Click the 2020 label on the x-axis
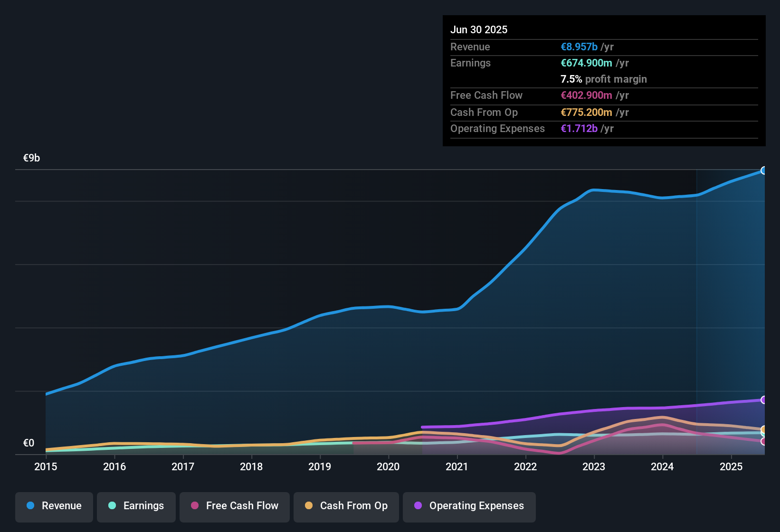Viewport: 780px width, 532px height. 388,467
